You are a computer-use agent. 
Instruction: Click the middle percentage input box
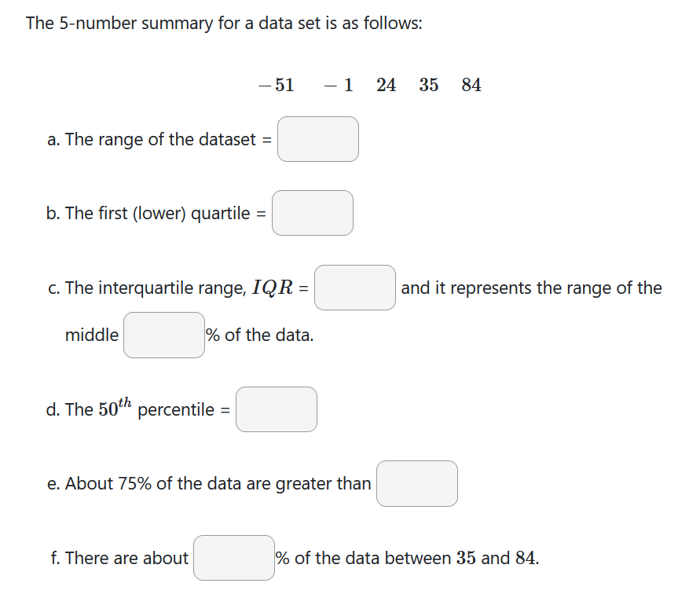click(163, 334)
